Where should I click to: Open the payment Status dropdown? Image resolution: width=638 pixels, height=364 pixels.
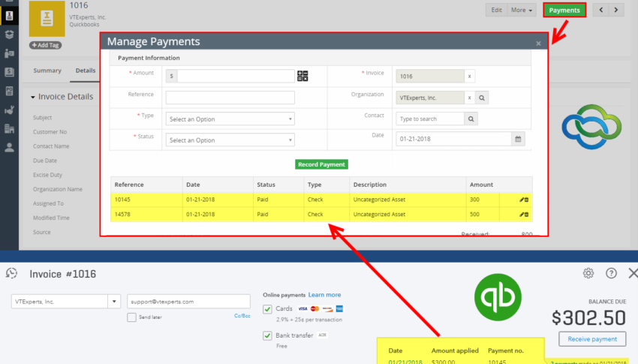coord(230,140)
